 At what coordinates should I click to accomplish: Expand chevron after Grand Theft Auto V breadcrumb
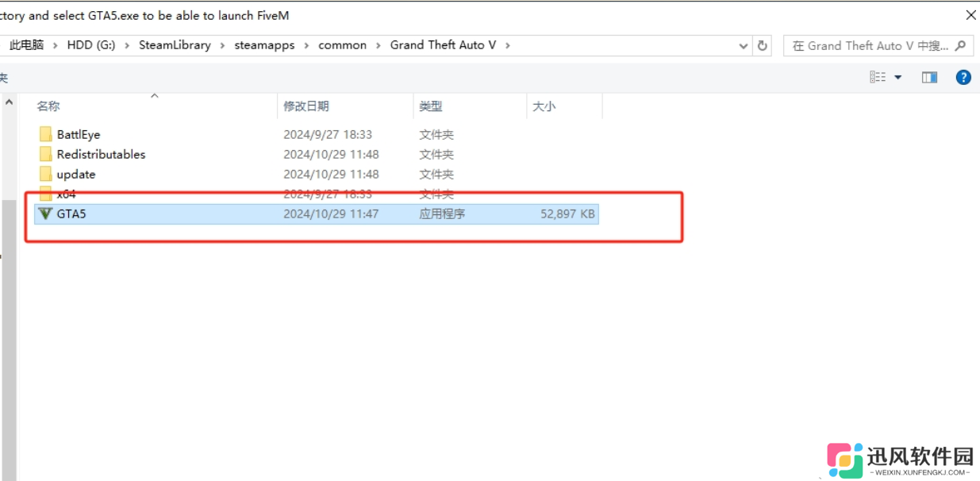[508, 45]
